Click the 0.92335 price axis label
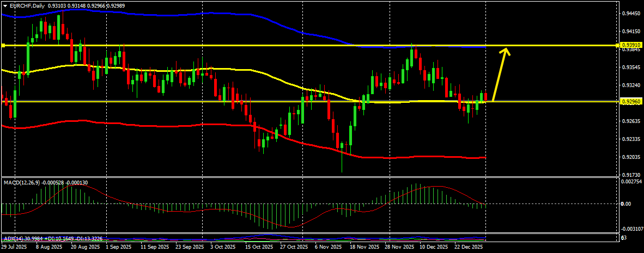 [631, 139]
